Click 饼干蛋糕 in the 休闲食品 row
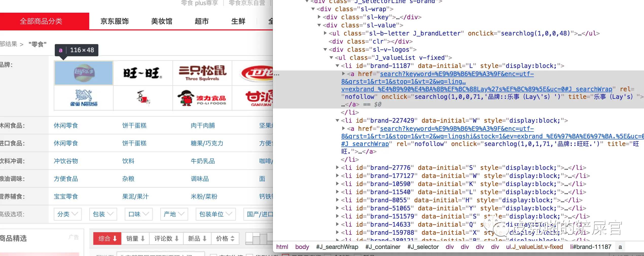This screenshot has width=644, height=256. [x=134, y=125]
